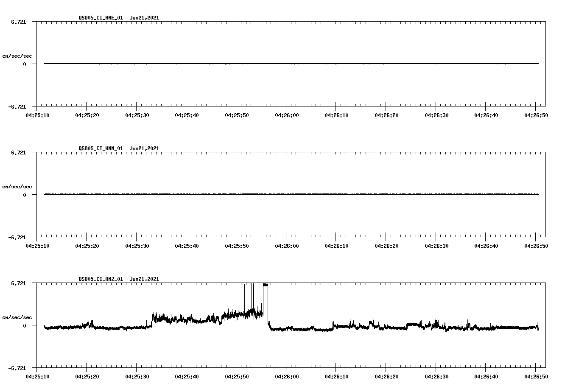Click the 04:26:20 time label under HNZ plot
The image size is (576, 392).
coord(386,376)
